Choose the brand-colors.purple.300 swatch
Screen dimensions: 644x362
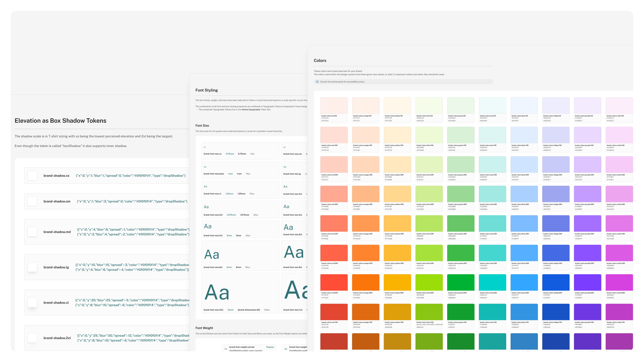(587, 194)
